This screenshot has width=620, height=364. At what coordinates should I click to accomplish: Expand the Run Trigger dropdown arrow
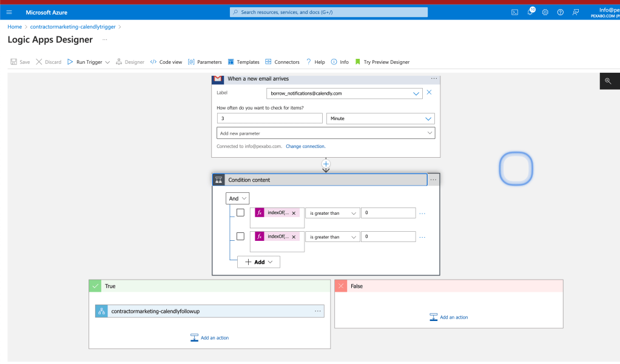[107, 62]
